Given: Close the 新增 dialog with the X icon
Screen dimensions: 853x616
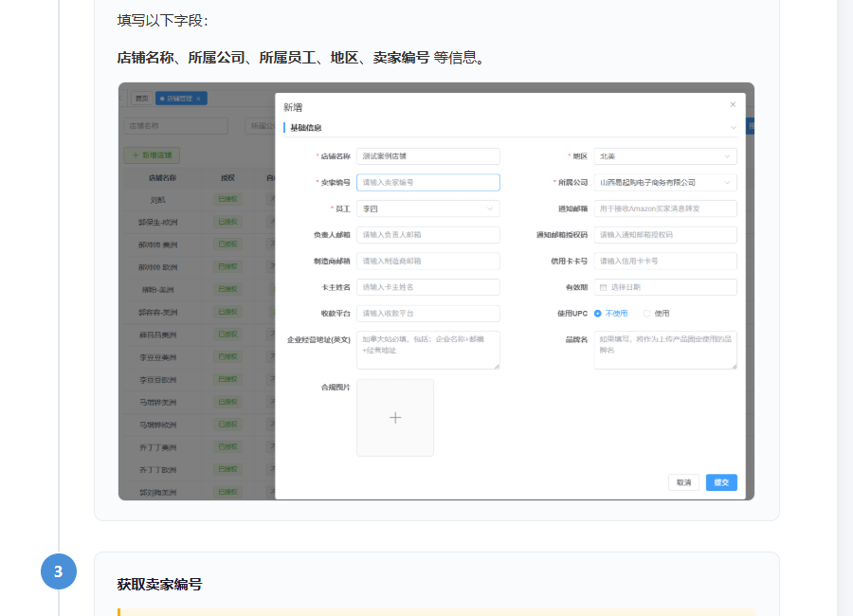Looking at the screenshot, I should pyautogui.click(x=733, y=104).
